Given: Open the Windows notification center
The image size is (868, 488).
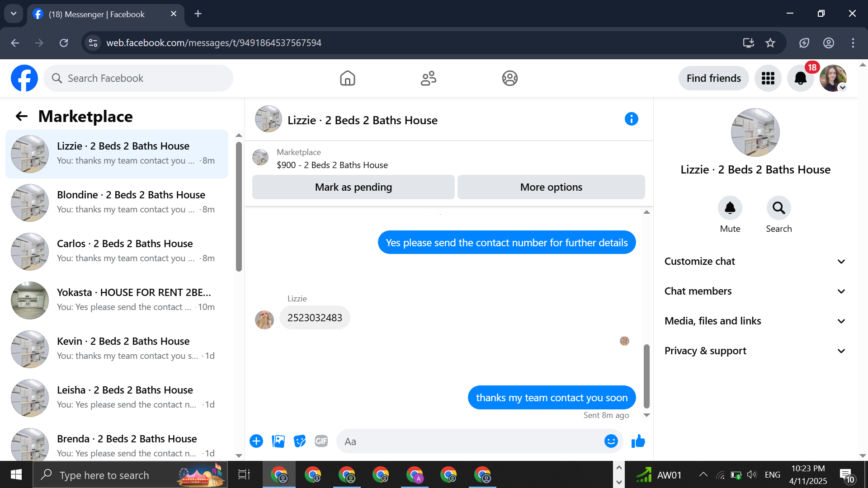Looking at the screenshot, I should coord(847,475).
